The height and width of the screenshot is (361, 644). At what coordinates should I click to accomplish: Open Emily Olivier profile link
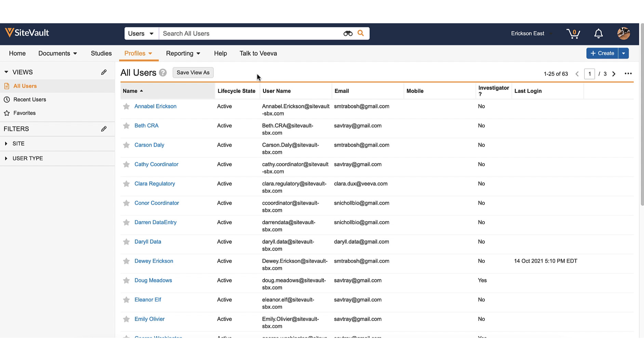(x=149, y=319)
